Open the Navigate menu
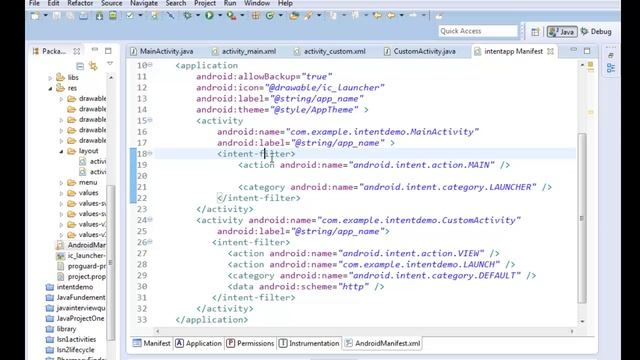Screen dimensions: 640x360 [144, 3]
